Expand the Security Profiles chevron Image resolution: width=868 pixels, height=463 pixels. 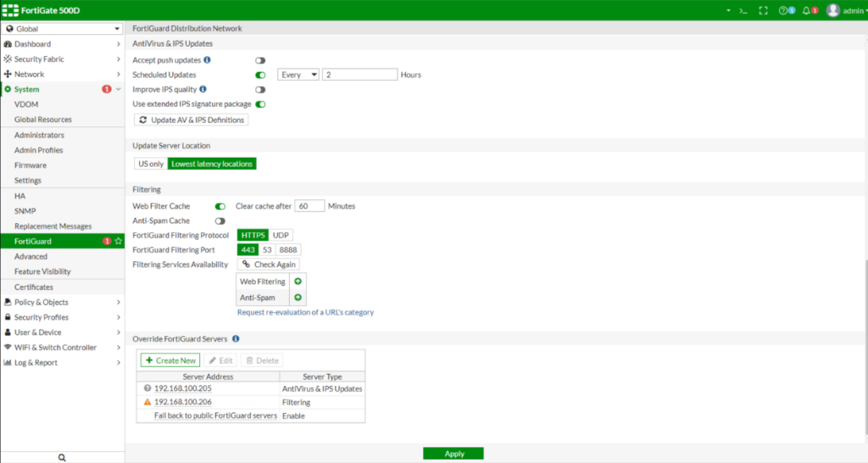coord(119,317)
